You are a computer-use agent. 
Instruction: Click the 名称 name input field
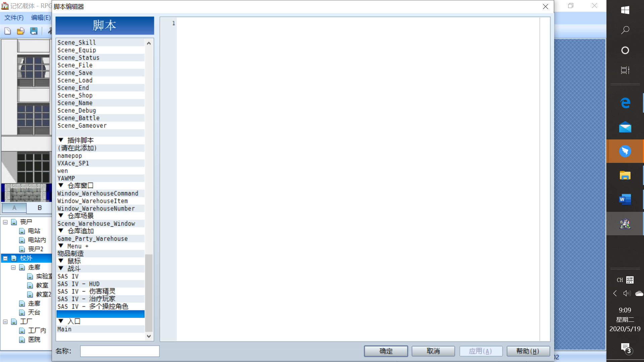pos(120,351)
